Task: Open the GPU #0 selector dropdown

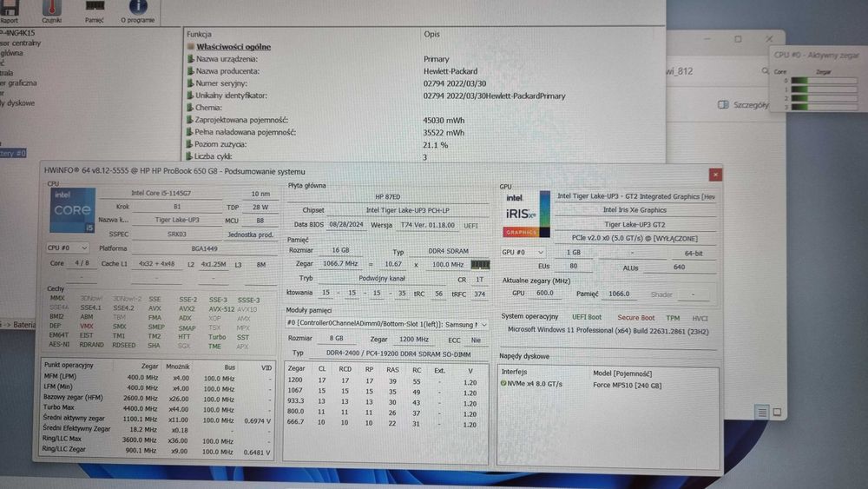Action: coord(522,252)
